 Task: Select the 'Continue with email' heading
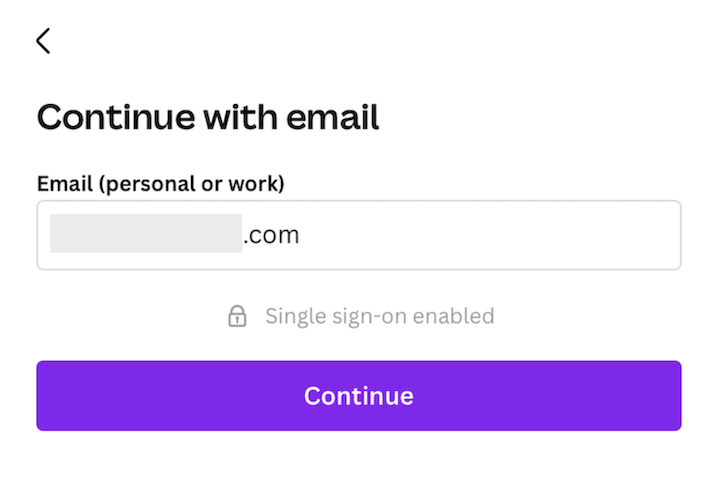coord(208,118)
